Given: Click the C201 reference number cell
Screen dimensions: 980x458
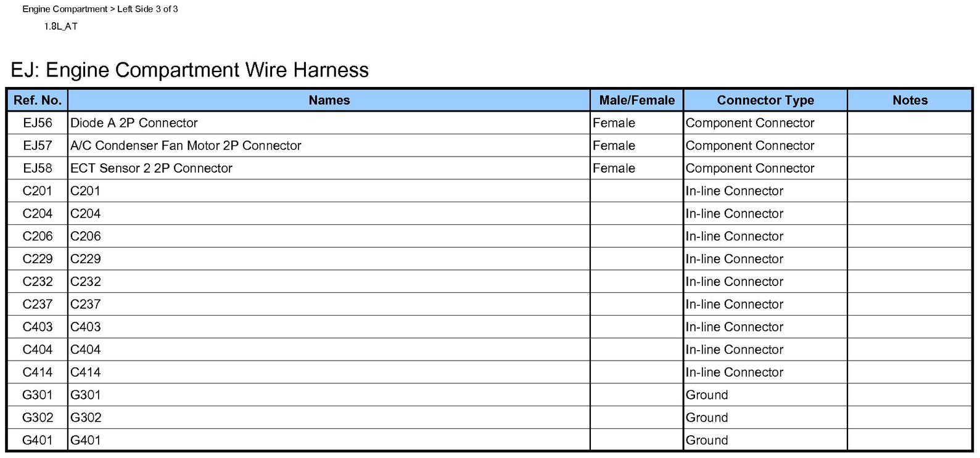Looking at the screenshot, I should click(x=38, y=191).
